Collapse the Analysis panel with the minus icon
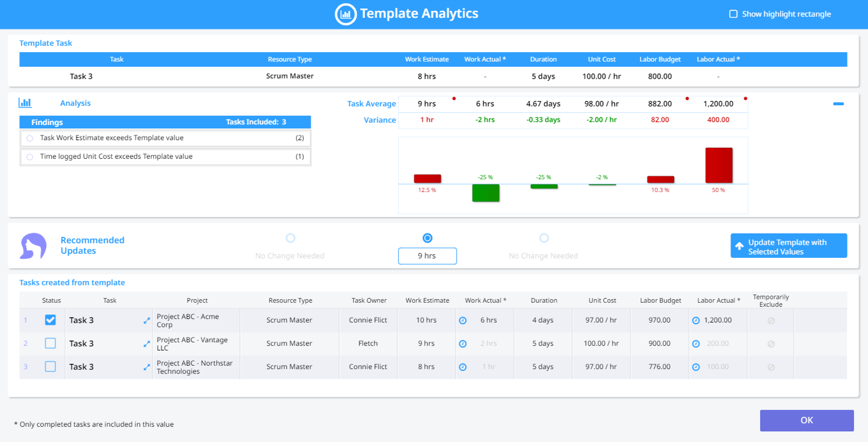The height and width of the screenshot is (442, 868). click(839, 103)
